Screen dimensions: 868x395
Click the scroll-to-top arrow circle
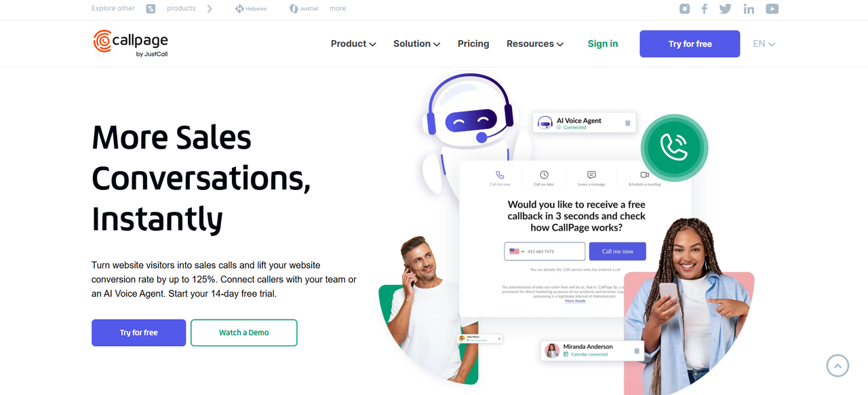coord(837,366)
